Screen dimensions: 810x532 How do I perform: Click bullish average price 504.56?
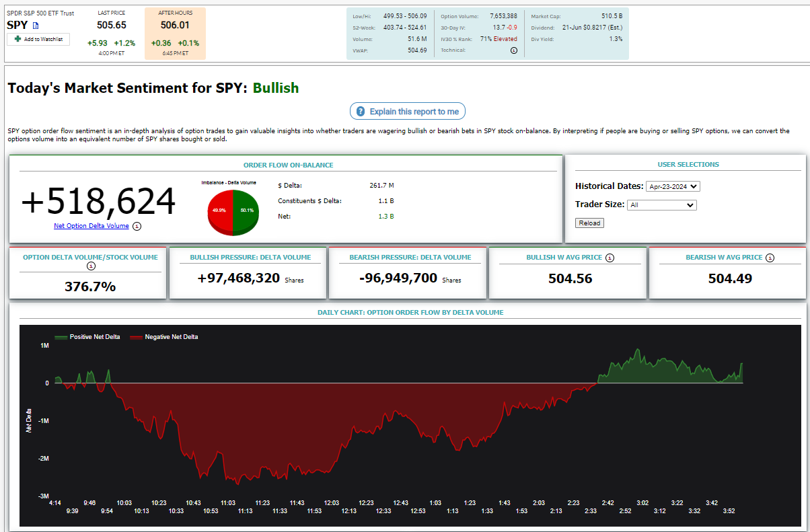570,278
